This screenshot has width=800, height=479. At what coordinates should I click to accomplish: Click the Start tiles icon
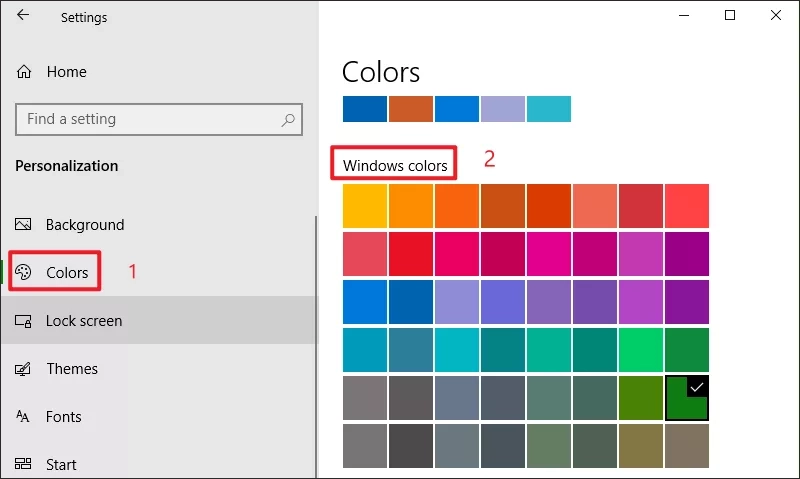[23, 464]
